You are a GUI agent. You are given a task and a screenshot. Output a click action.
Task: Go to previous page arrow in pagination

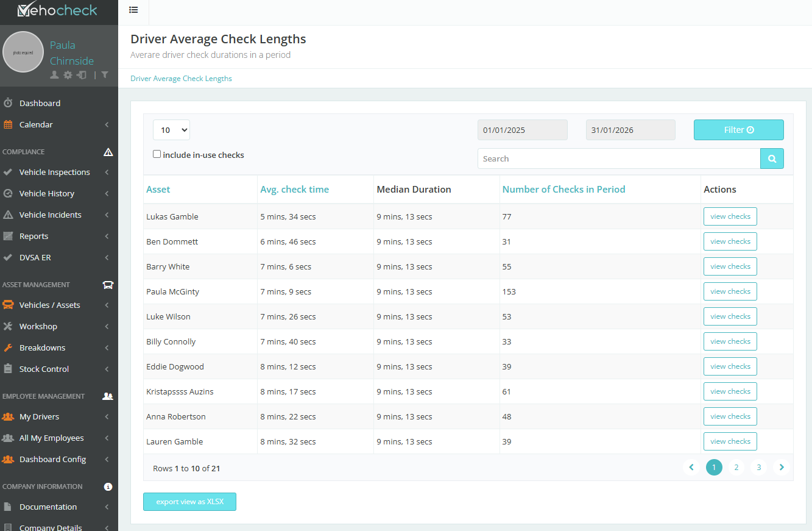(x=691, y=468)
